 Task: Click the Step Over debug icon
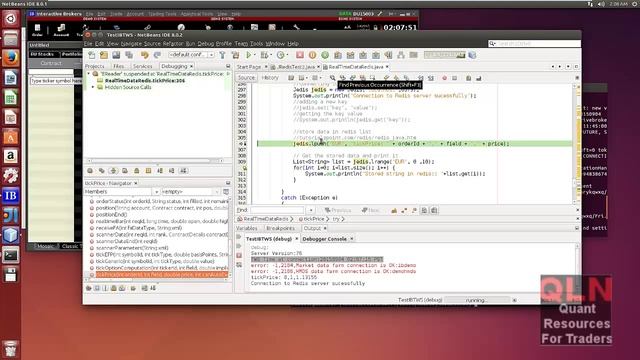(x=338, y=55)
